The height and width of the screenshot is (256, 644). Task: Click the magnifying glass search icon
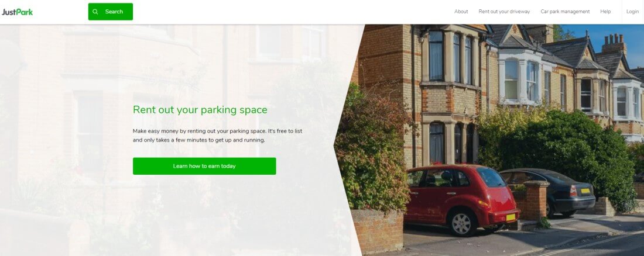pyautogui.click(x=95, y=12)
